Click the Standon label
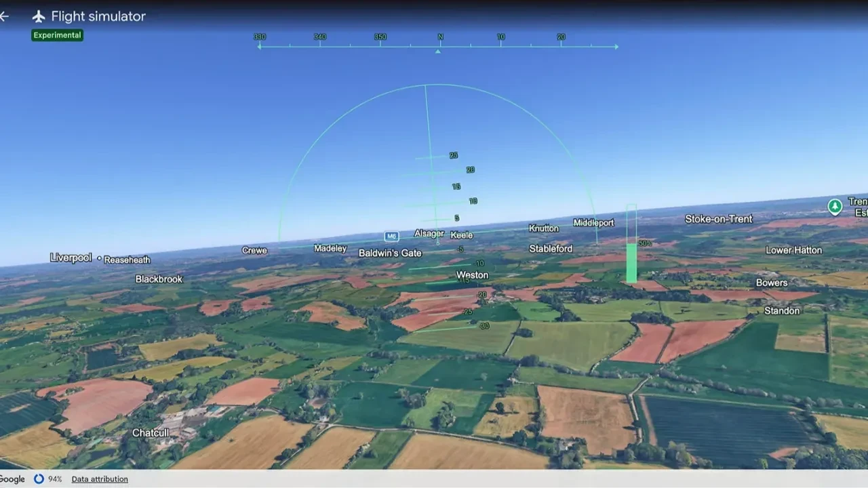Image resolution: width=868 pixels, height=488 pixels. (782, 310)
